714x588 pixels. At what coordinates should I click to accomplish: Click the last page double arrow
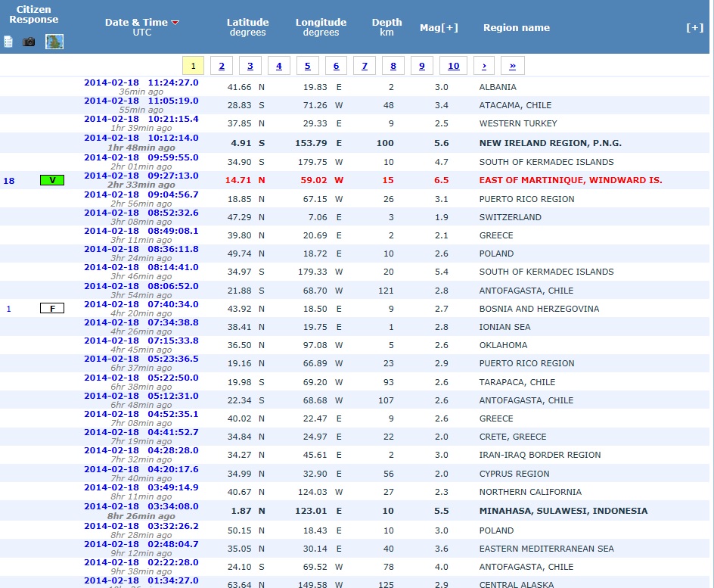512,66
